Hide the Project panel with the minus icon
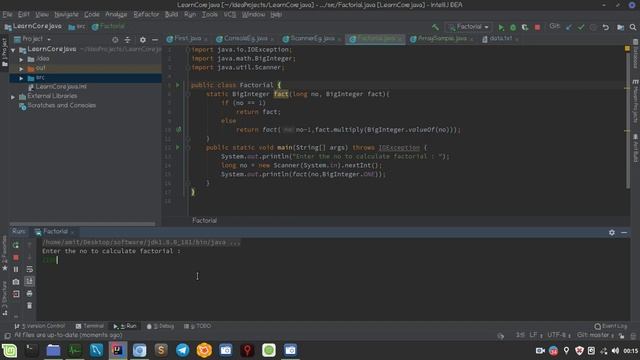 pos(155,40)
